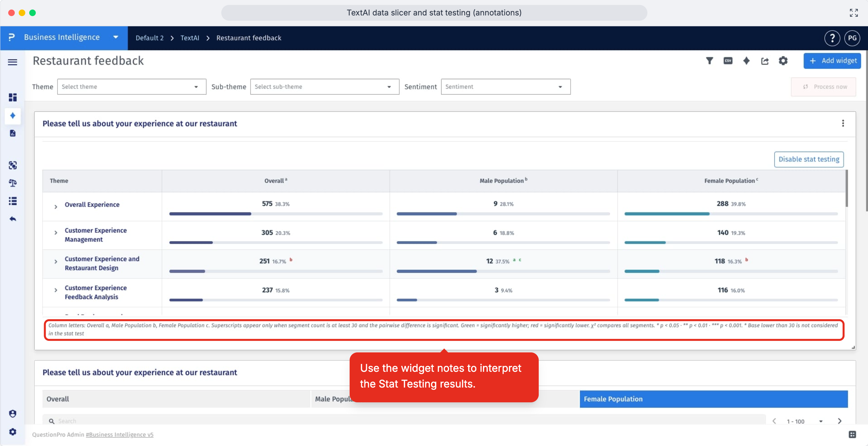Click Disable stat testing button
The height and width of the screenshot is (446, 868).
pyautogui.click(x=809, y=159)
